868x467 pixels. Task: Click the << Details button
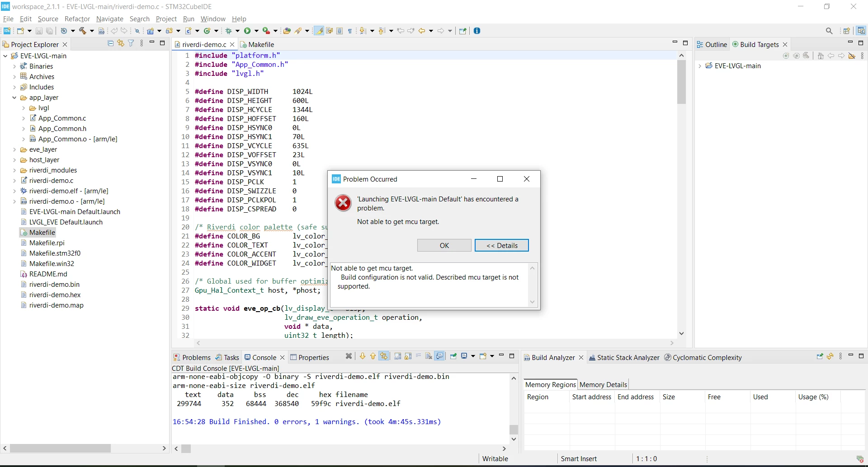point(502,245)
